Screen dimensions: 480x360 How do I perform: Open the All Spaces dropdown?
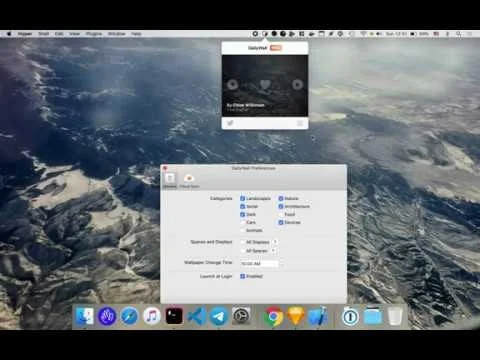(x=258, y=251)
